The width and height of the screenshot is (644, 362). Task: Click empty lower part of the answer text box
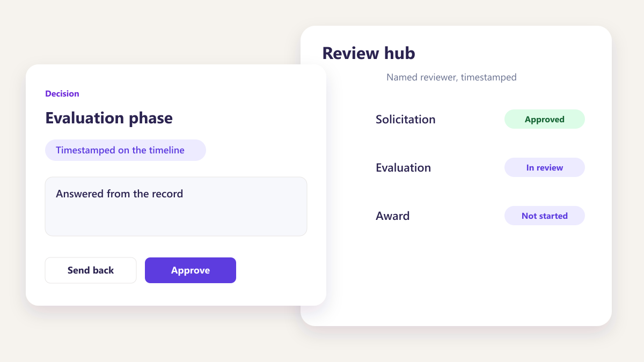[x=176, y=221]
